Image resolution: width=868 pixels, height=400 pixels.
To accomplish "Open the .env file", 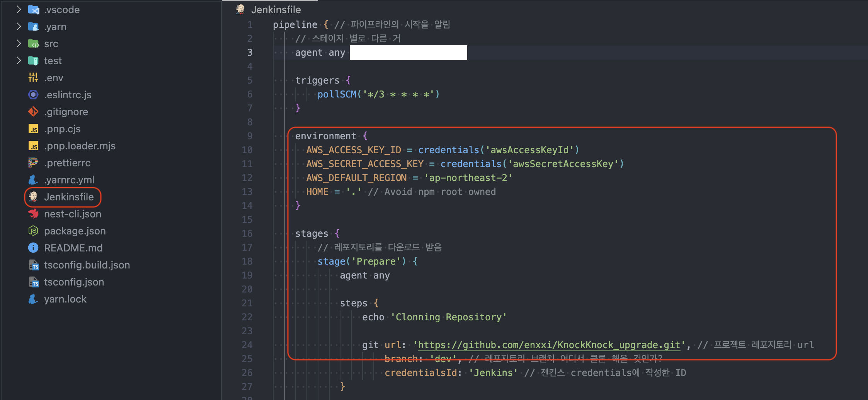I will coord(54,78).
